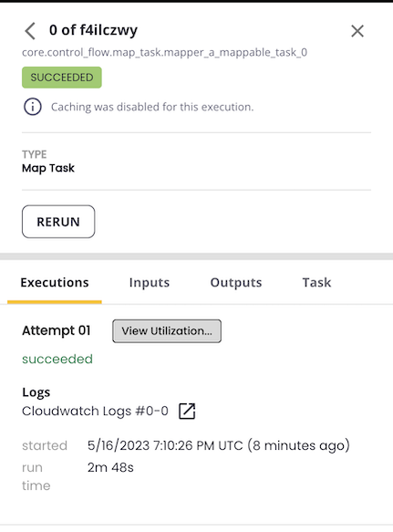Click the Map Task type label

point(48,168)
